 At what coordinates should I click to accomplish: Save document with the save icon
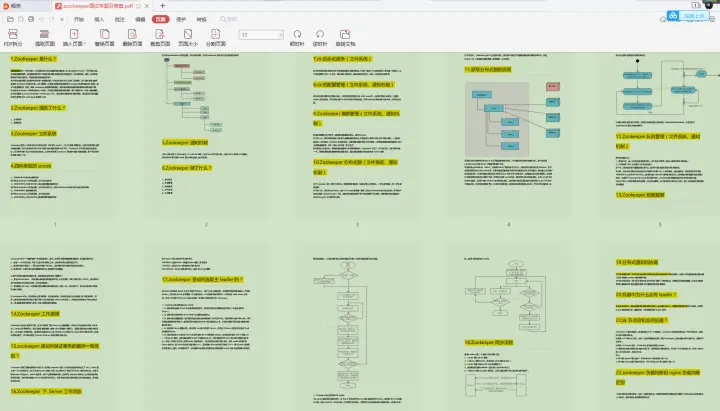click(x=21, y=19)
